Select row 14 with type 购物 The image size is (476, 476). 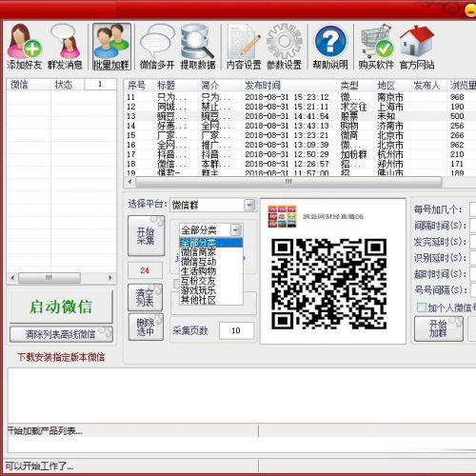pyautogui.click(x=300, y=126)
